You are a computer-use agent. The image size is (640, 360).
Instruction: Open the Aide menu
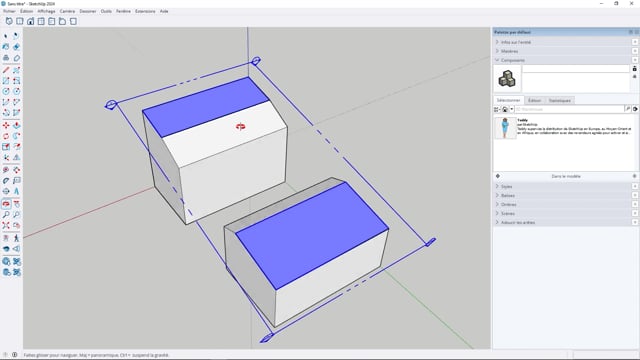click(x=164, y=11)
